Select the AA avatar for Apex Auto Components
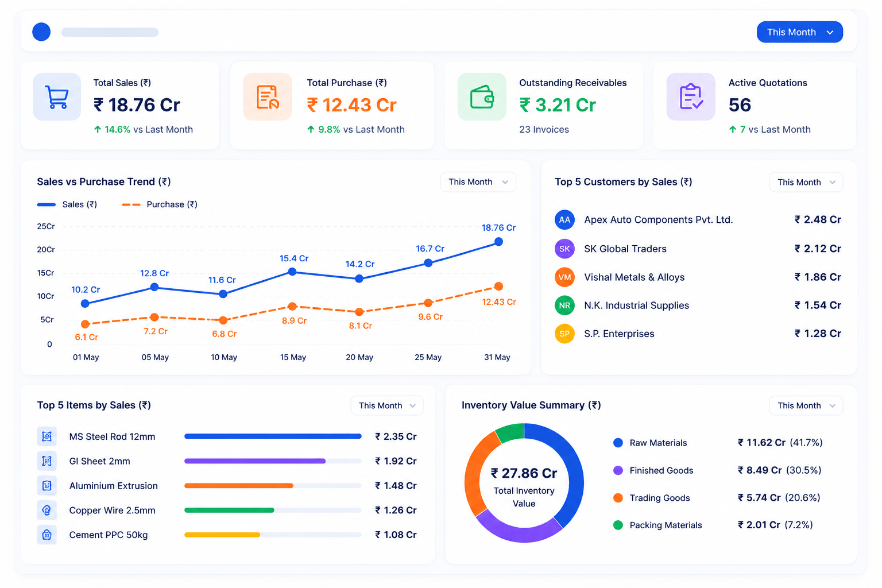Image resolution: width=882 pixels, height=588 pixels. tap(564, 219)
